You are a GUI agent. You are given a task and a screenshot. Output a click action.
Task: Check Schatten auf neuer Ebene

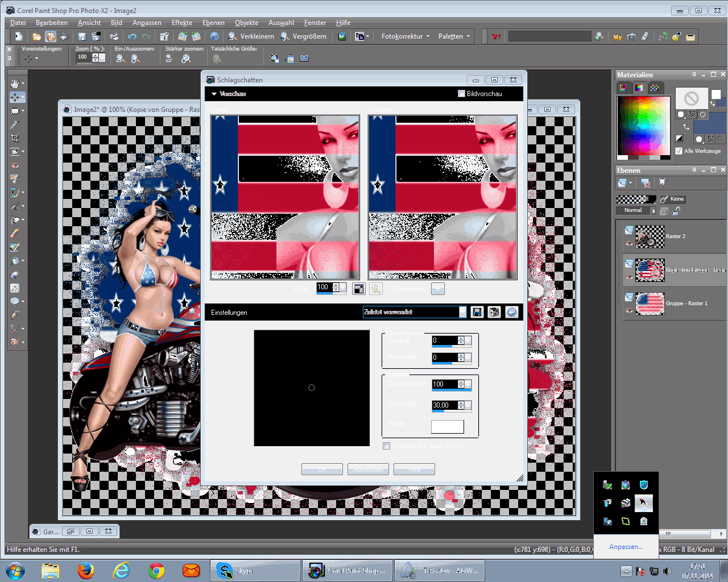387,446
